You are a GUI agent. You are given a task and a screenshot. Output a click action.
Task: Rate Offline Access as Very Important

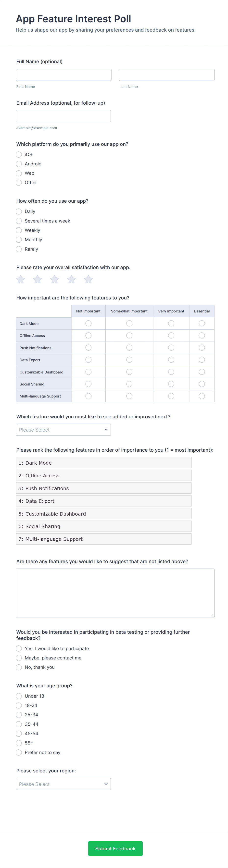click(x=171, y=336)
